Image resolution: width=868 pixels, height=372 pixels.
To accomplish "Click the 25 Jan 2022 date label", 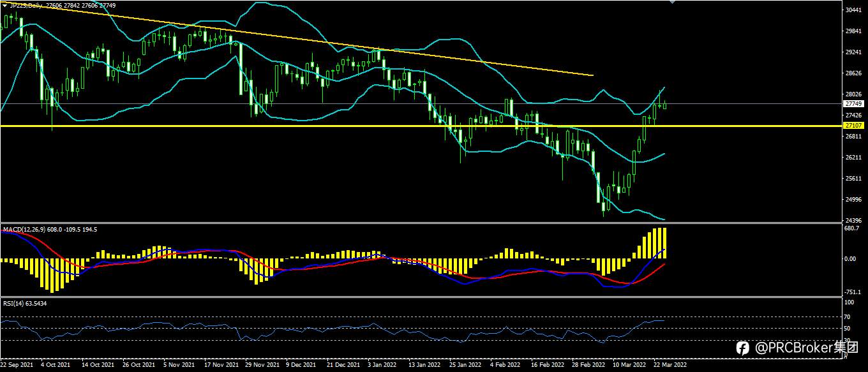I will [465, 366].
